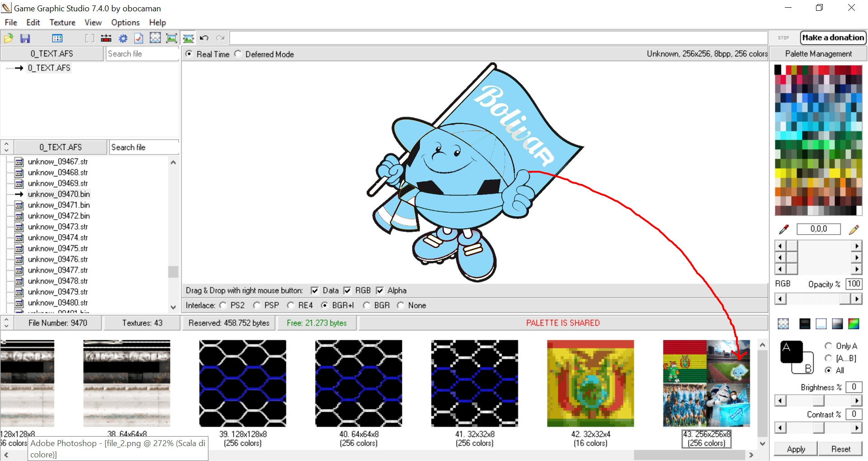Screen dimensions: 868x461
Task: Undo the last action via toolbar arrow
Action: tap(204, 38)
